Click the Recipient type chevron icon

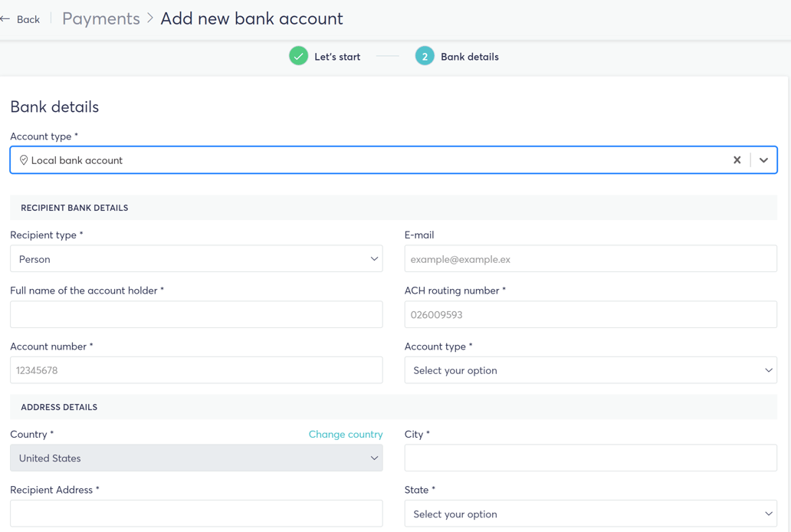point(373,258)
